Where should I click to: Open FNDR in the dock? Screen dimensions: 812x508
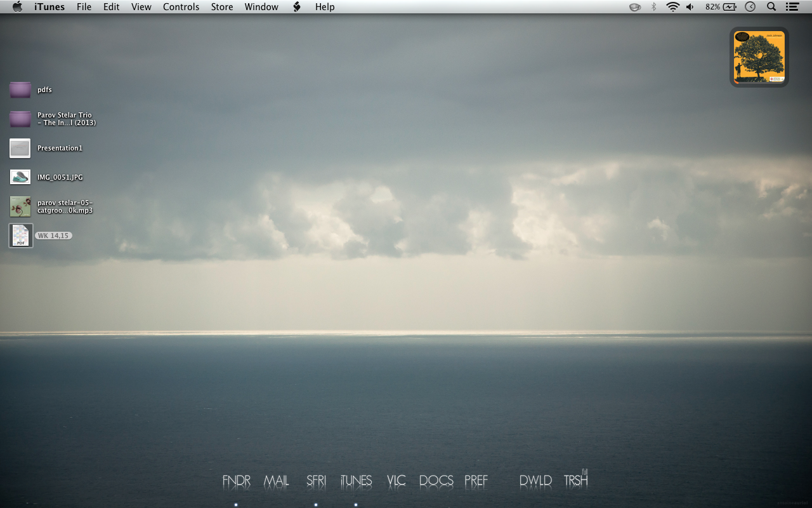pyautogui.click(x=236, y=481)
